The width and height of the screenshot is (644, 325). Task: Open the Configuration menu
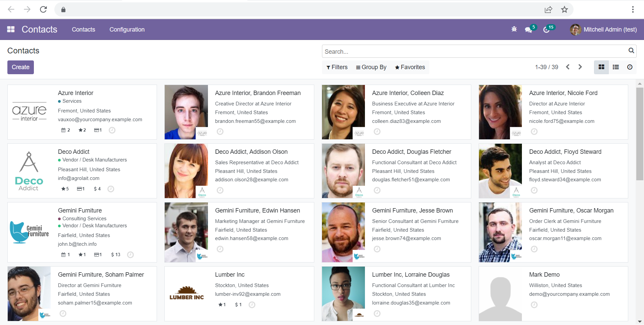tap(127, 30)
